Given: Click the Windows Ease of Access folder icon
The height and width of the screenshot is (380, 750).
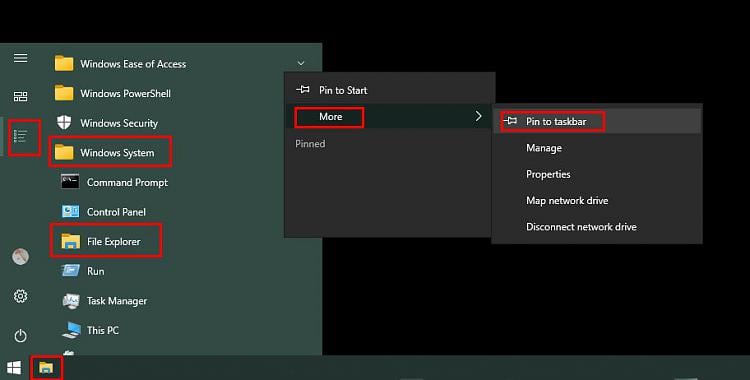Looking at the screenshot, I should point(64,64).
